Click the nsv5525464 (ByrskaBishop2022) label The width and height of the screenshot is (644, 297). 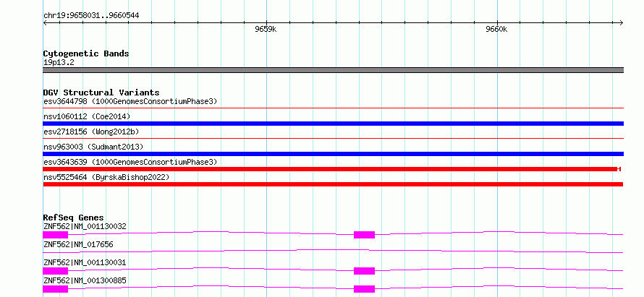pos(106,177)
